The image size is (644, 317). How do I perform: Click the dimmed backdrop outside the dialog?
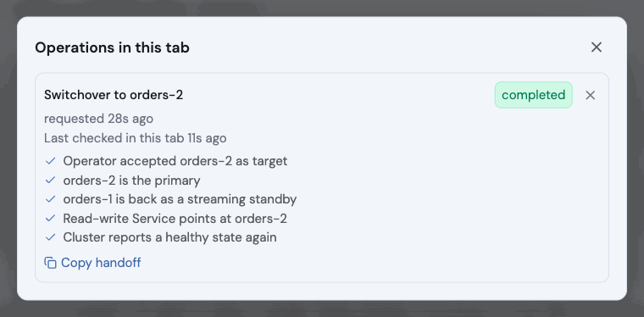(x=322, y=309)
